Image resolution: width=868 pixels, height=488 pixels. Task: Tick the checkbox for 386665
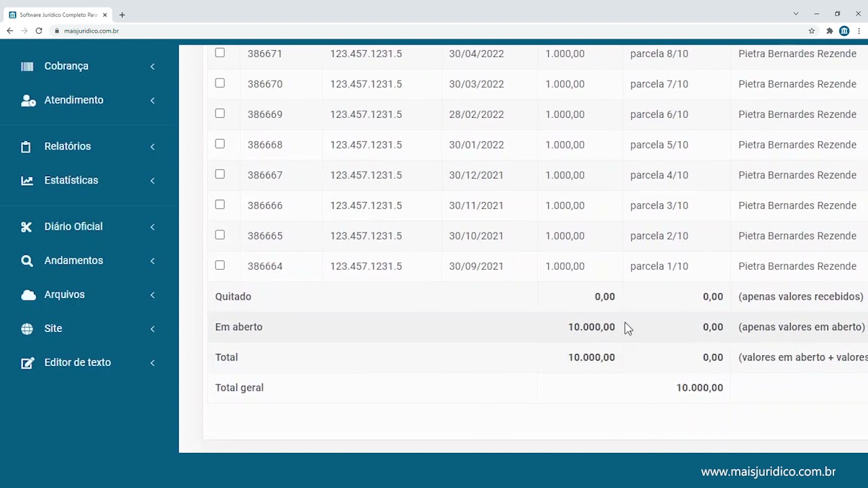tap(220, 235)
